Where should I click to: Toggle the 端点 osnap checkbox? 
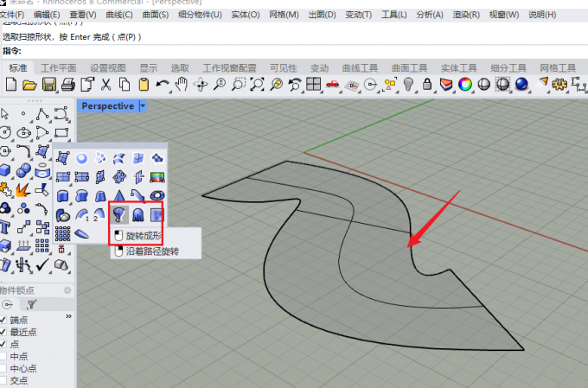click(3, 320)
